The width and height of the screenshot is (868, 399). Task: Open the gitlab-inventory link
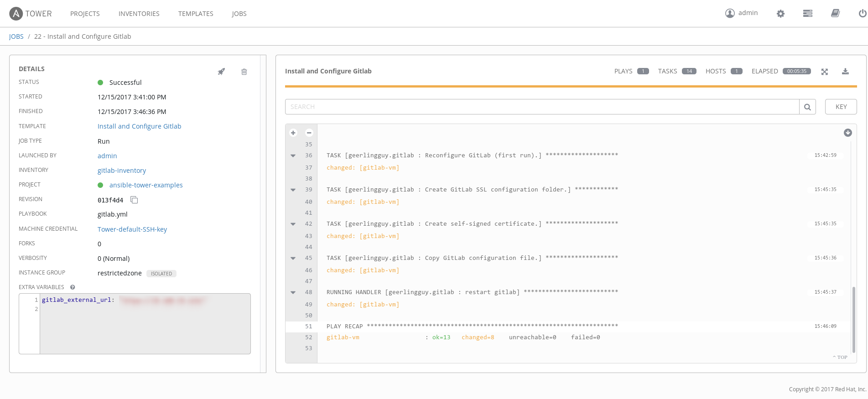(x=122, y=171)
